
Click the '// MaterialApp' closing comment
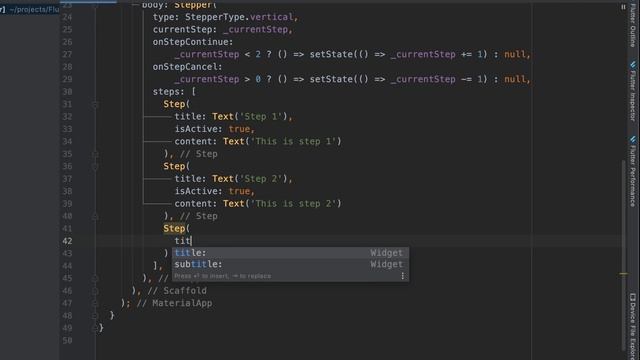(174, 303)
